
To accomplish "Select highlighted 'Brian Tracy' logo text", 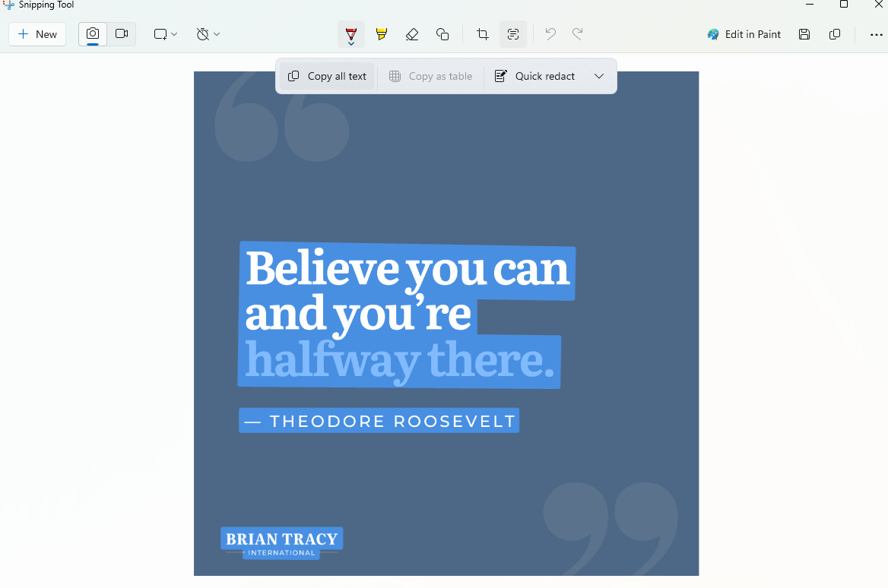I will [281, 539].
